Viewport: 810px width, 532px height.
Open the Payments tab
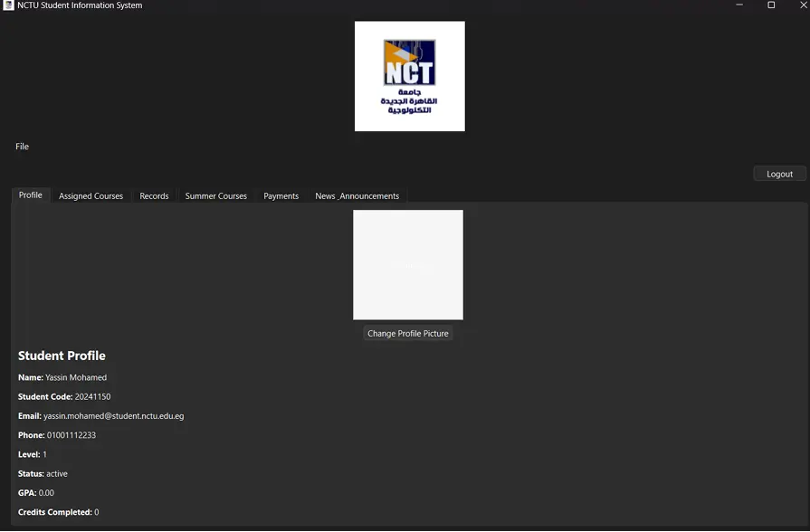point(281,196)
